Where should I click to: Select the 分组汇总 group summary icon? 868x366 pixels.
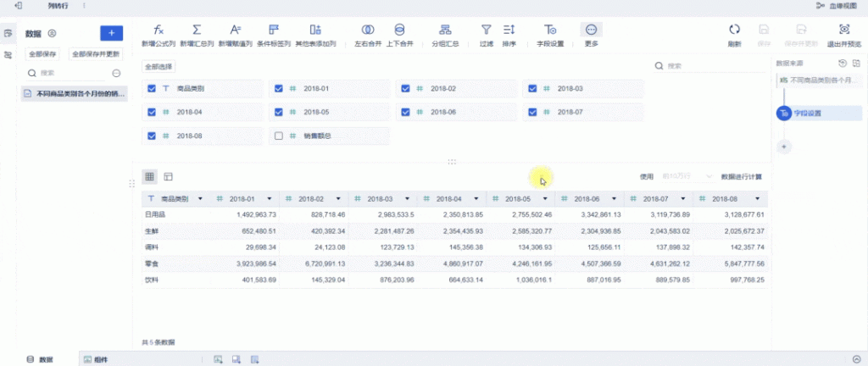point(444,30)
